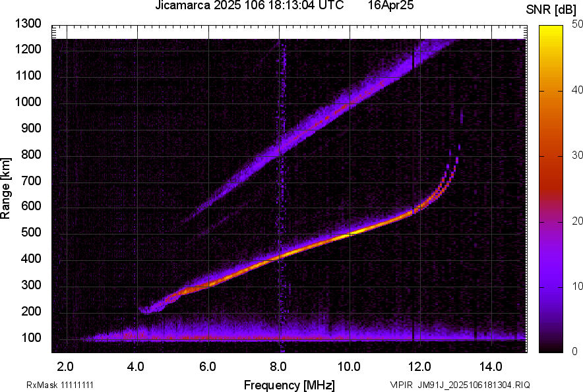Click colorbar tick label '40'

point(577,90)
